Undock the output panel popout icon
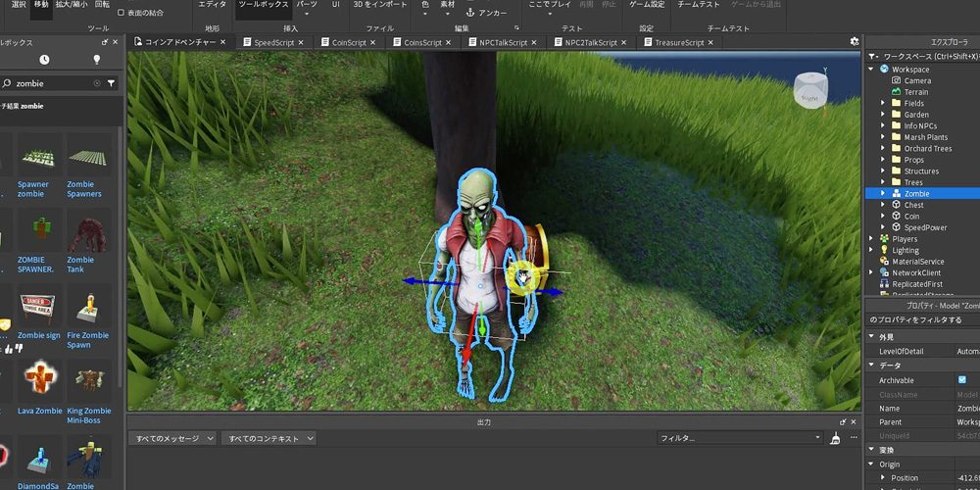The height and width of the screenshot is (490, 980). (x=843, y=422)
